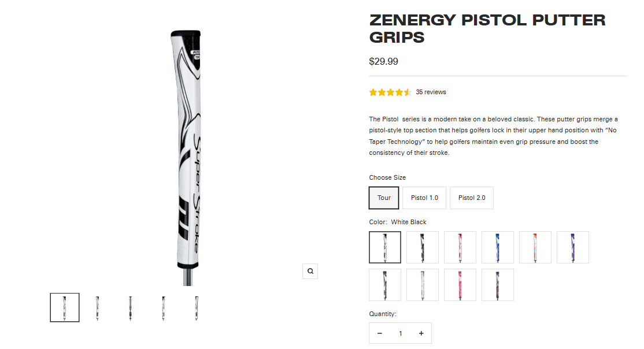644x349 pixels.
Task: Choose the Pistol 1.0 size
Action: [x=424, y=198]
